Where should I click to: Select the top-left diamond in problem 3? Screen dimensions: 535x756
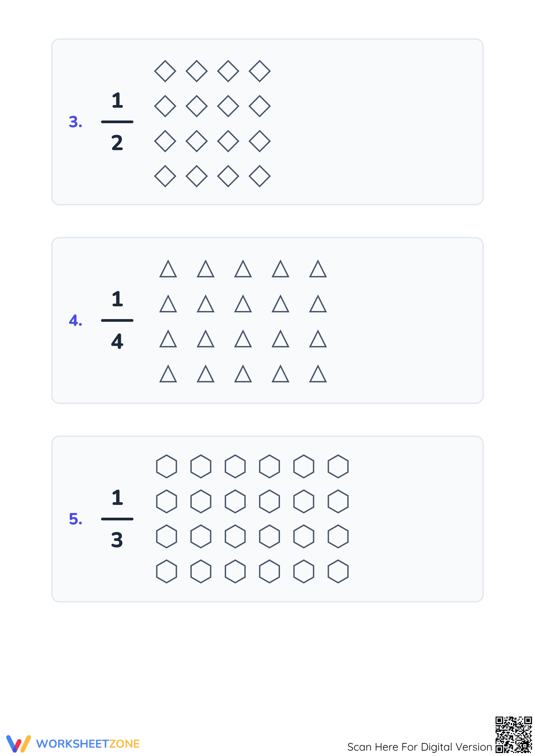coord(165,71)
